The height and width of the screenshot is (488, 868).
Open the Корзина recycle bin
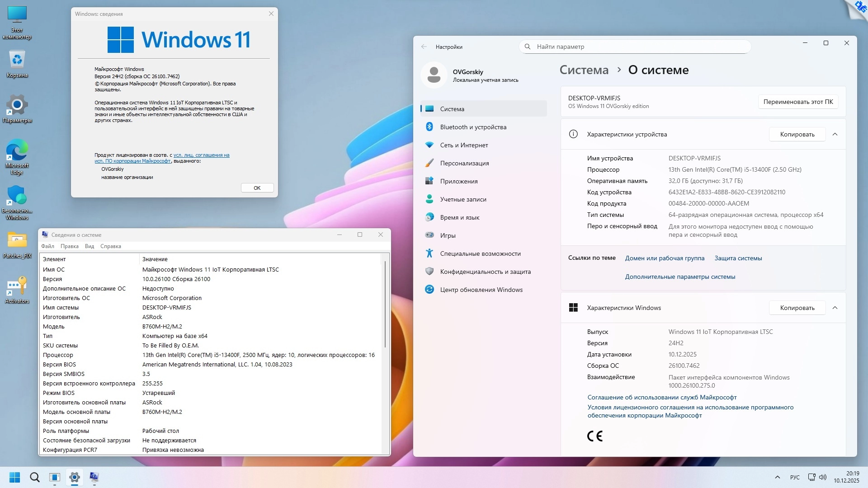[x=17, y=61]
